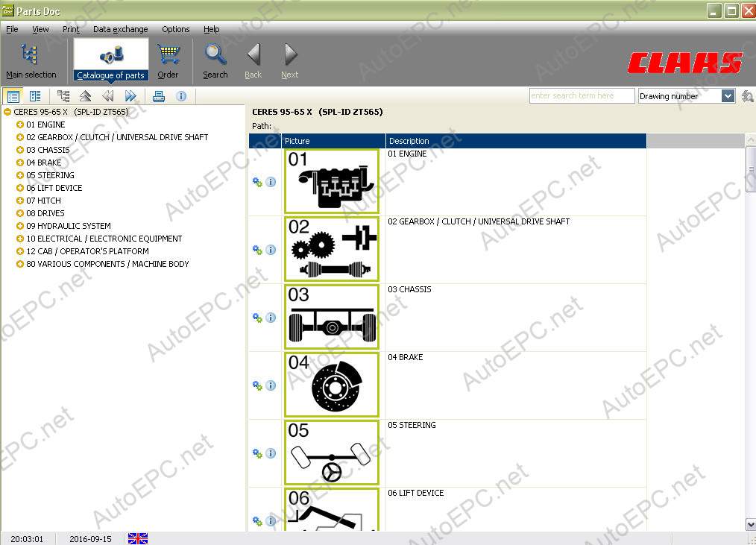
Task: Go to Next with right arrow
Action: coord(290,61)
